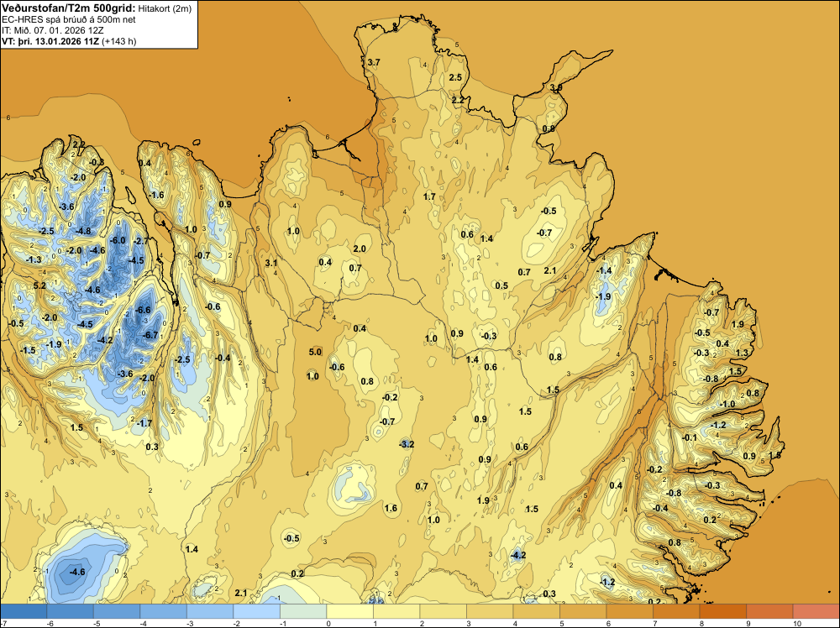Select the pale yellow swatch between 0 and 1
This screenshot has width=840, height=628.
coord(349,611)
